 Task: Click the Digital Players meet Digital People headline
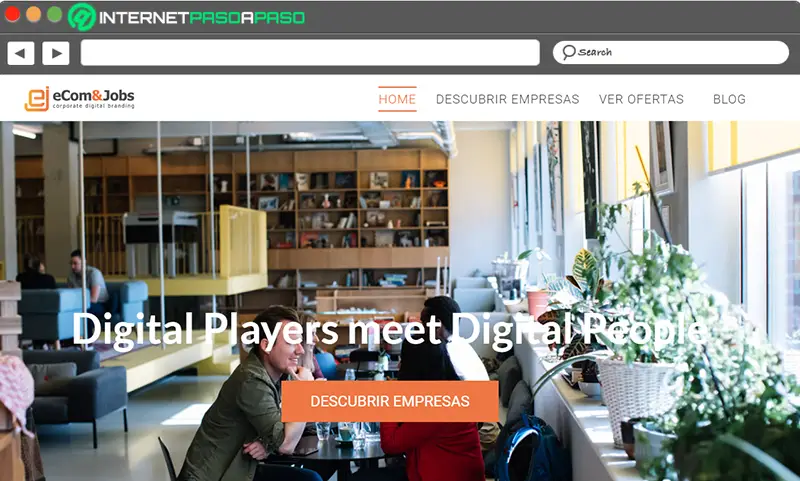pyautogui.click(x=389, y=329)
